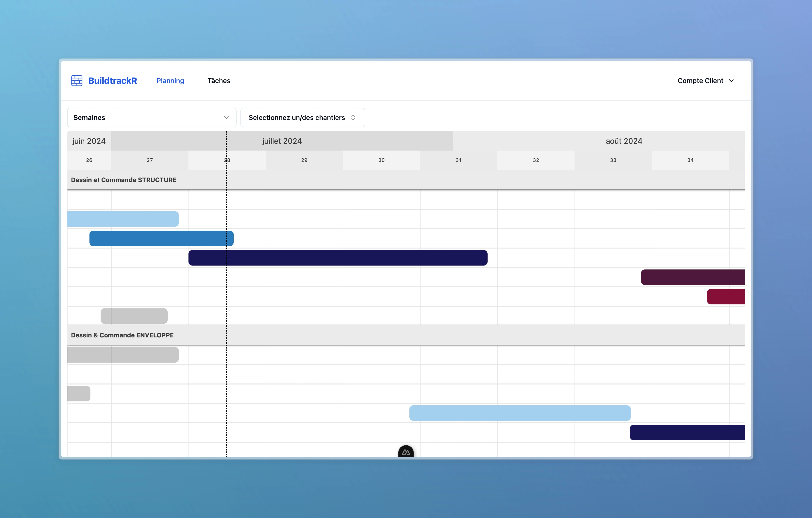Switch to the Tâches tab
The height and width of the screenshot is (518, 812).
pyautogui.click(x=218, y=81)
